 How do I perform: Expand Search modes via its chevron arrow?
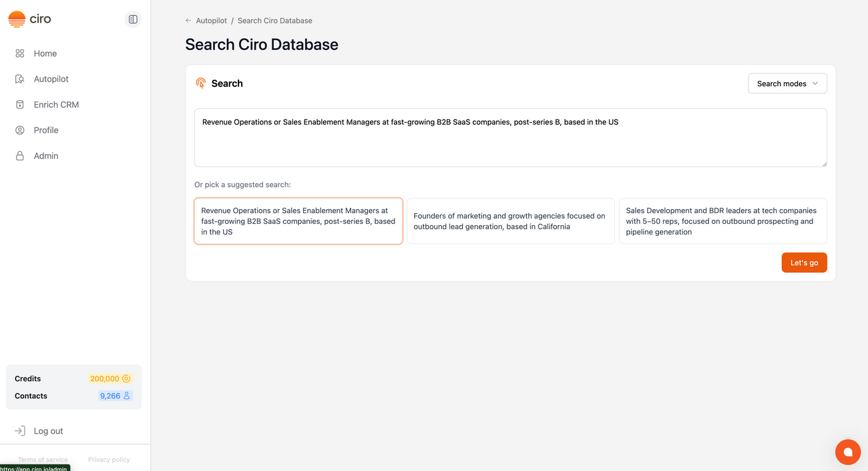click(x=815, y=84)
